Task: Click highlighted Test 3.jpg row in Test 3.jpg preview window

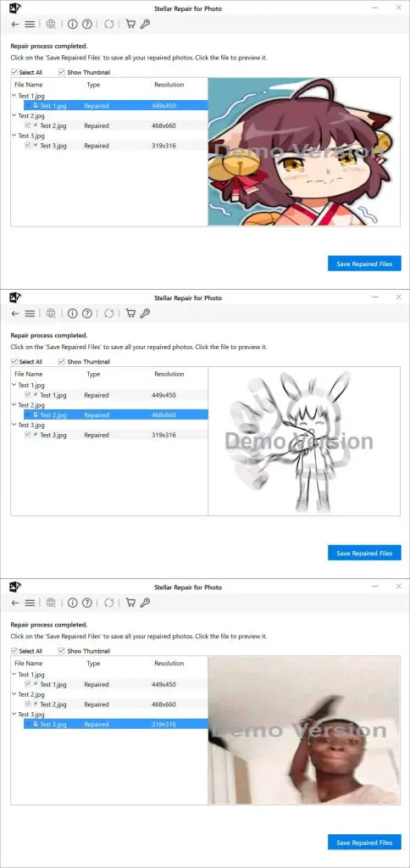Action: point(116,724)
